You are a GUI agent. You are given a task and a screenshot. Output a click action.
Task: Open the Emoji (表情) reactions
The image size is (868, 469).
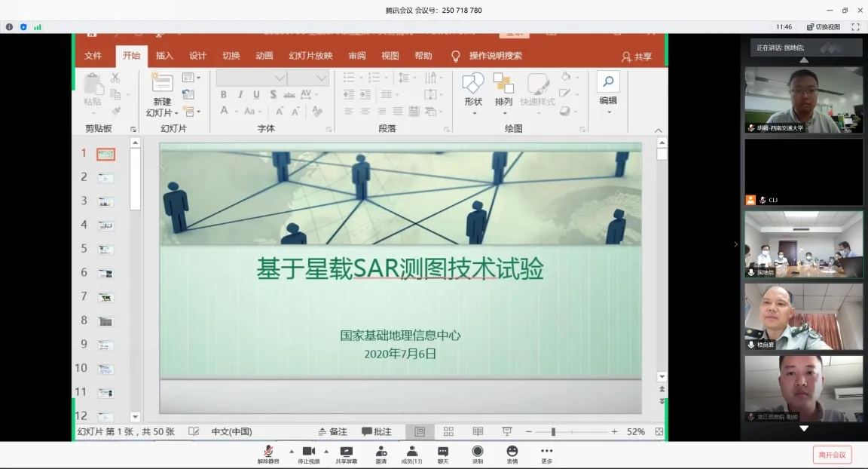pos(512,452)
